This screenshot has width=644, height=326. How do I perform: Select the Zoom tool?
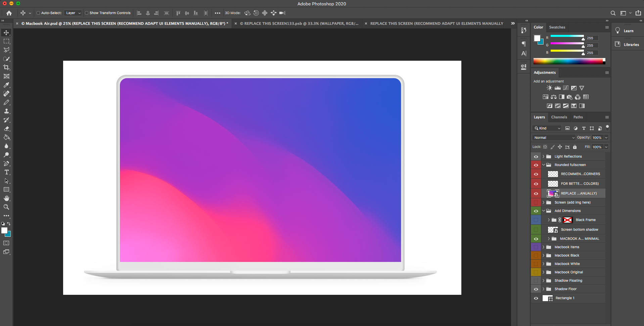(6, 207)
